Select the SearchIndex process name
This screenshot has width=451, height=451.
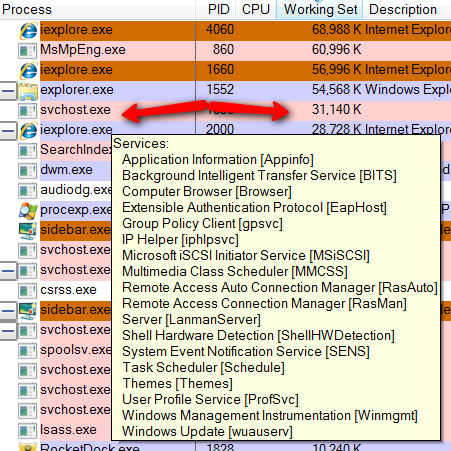[76, 150]
